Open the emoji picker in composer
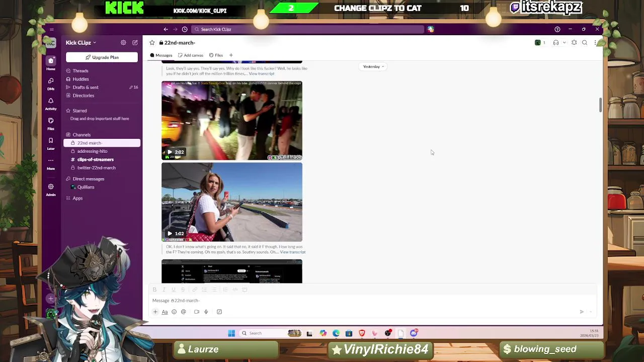 coord(174,312)
